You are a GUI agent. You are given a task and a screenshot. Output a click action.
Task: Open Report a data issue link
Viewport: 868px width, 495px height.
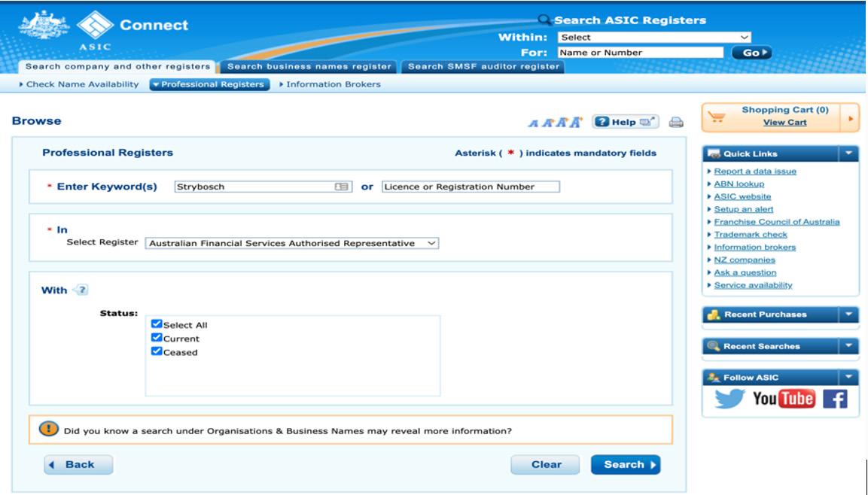pos(755,172)
